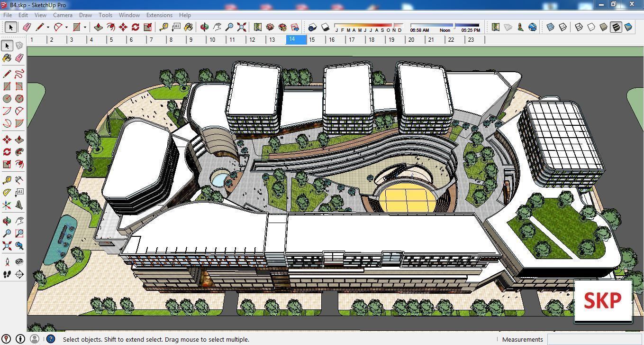The height and width of the screenshot is (345, 644).
Task: Toggle the X-Ray face style
Action: [x=550, y=27]
